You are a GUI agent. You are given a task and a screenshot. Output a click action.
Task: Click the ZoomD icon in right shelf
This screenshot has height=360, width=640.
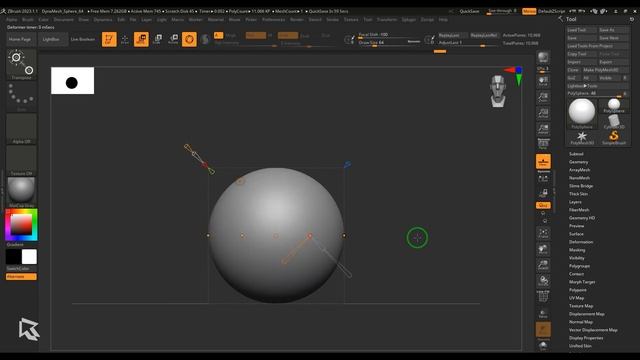[x=543, y=265]
